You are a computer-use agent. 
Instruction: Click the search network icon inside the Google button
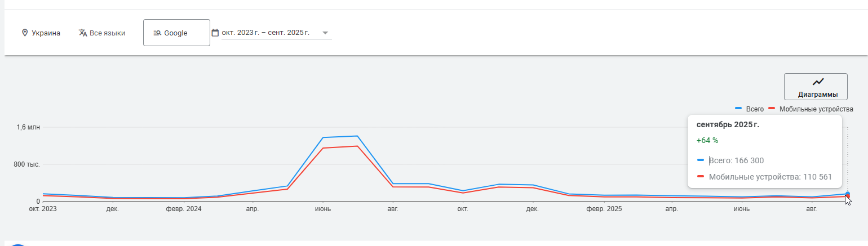coord(157,33)
